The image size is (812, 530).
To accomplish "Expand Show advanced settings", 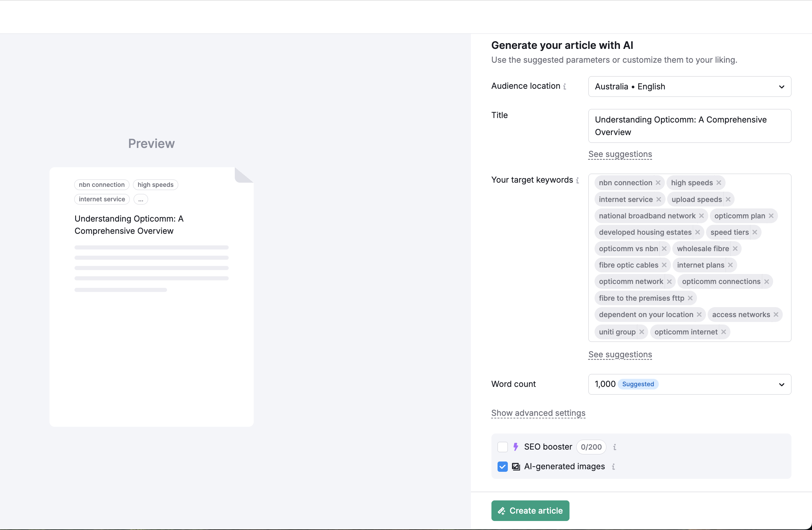I will [538, 413].
